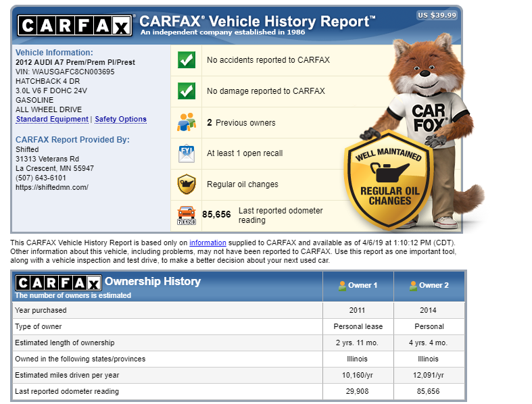532x404 pixels.
Task: Click No damage reported to CARFAX text
Action: click(x=266, y=91)
